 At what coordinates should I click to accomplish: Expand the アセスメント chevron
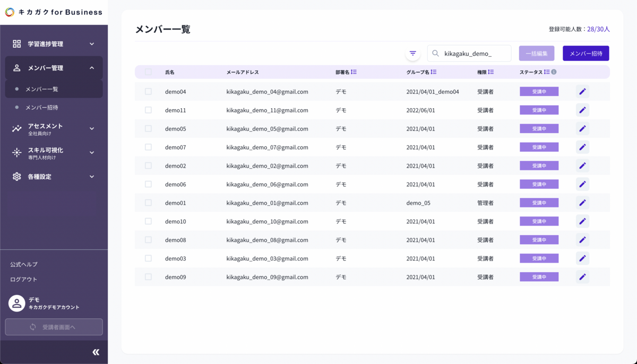[x=92, y=128]
